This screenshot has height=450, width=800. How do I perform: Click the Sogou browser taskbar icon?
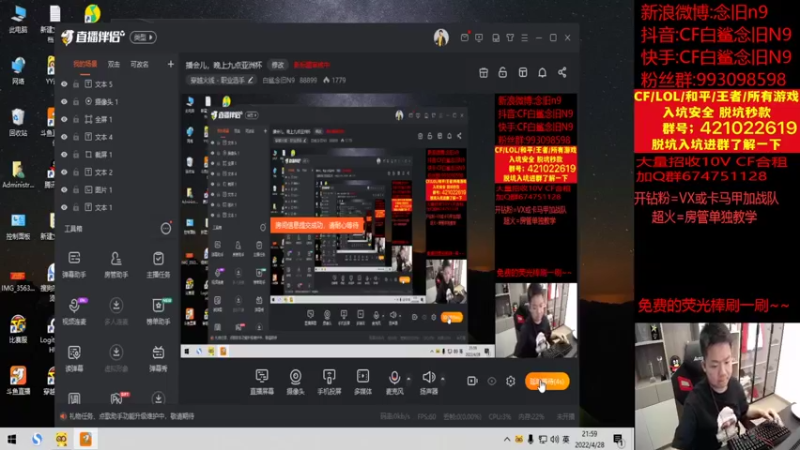click(37, 439)
